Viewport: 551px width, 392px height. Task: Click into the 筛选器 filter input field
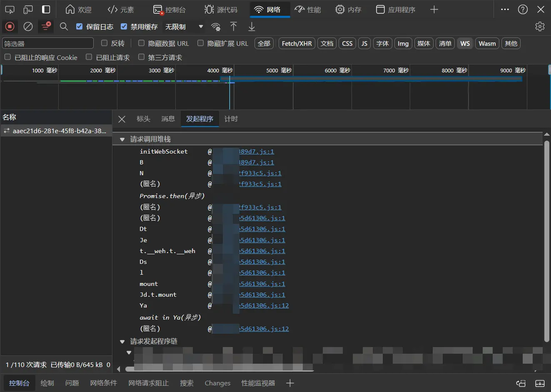(48, 43)
